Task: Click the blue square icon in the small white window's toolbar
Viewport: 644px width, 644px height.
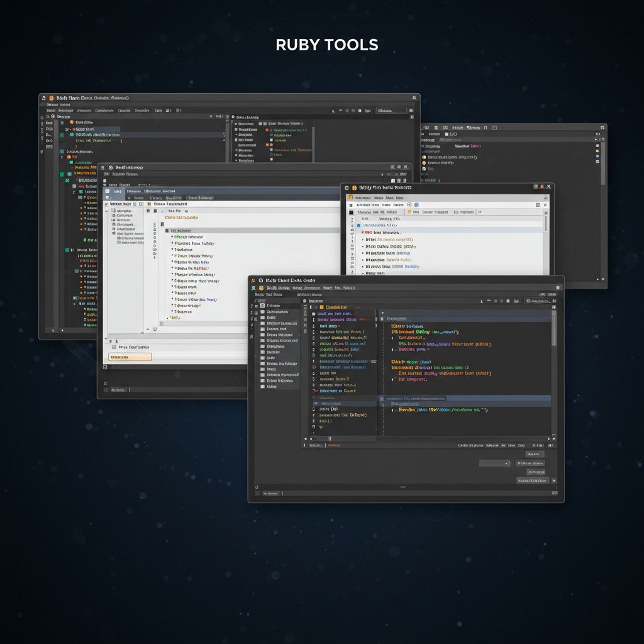Action: tap(416, 204)
